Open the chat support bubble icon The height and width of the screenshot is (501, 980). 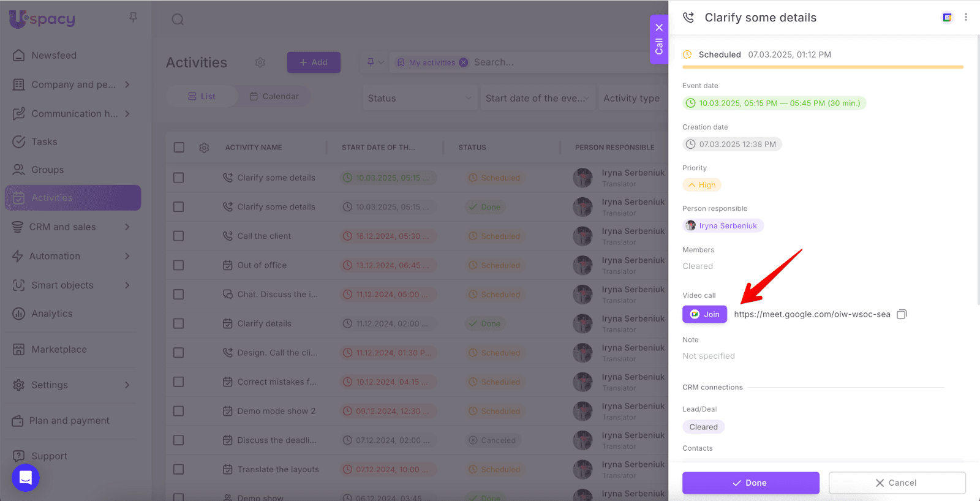click(x=26, y=478)
